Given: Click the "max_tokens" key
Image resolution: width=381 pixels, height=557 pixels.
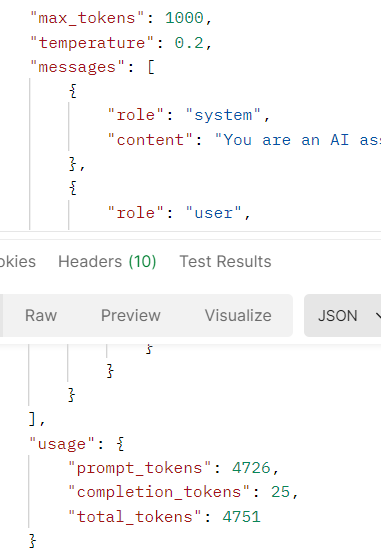Looking at the screenshot, I should pyautogui.click(x=87, y=18).
